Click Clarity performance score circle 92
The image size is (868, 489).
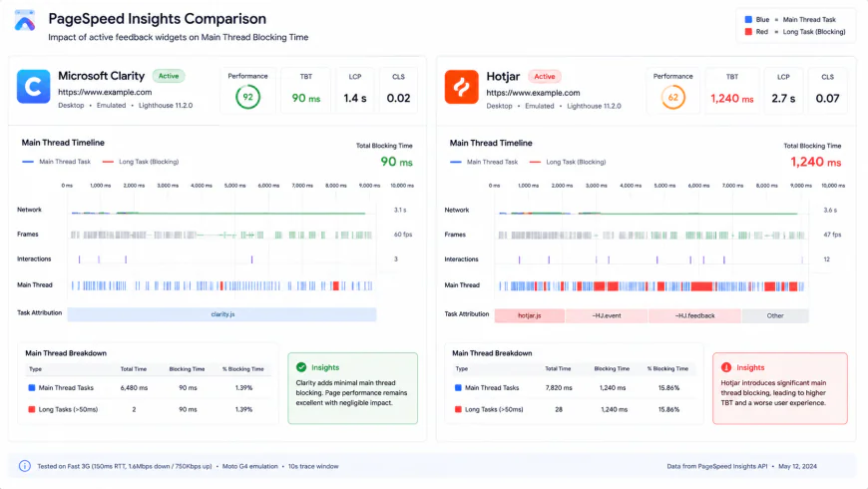(247, 97)
